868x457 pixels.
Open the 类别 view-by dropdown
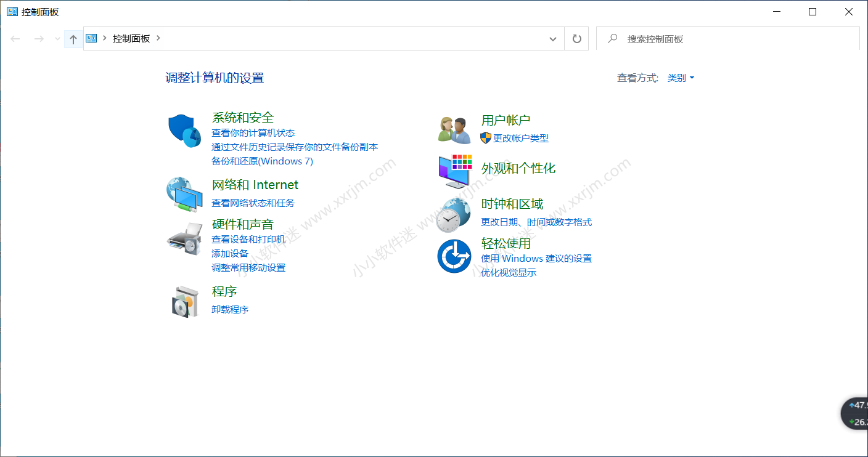coord(681,78)
